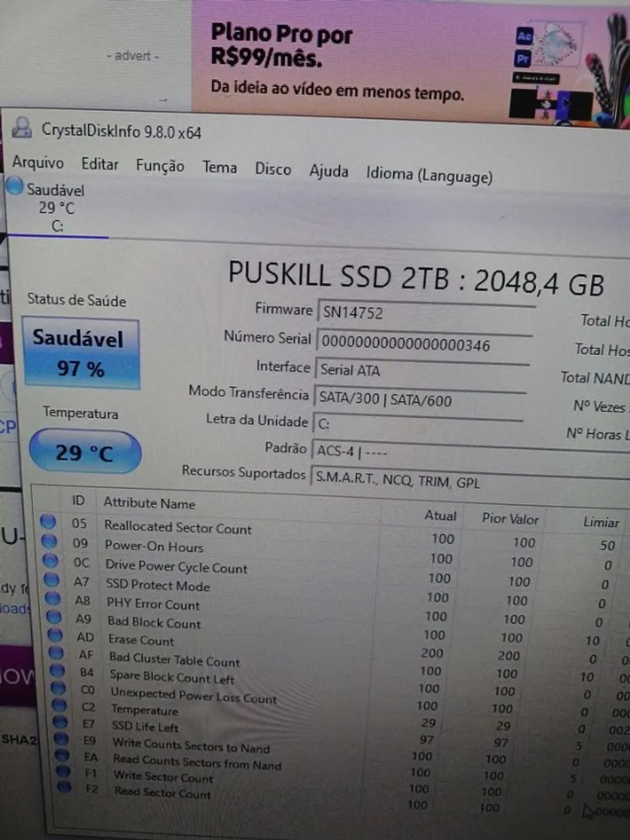Viewport: 630px width, 840px height.
Task: Click the Letra da Unidade field C:
Action: tap(418, 425)
